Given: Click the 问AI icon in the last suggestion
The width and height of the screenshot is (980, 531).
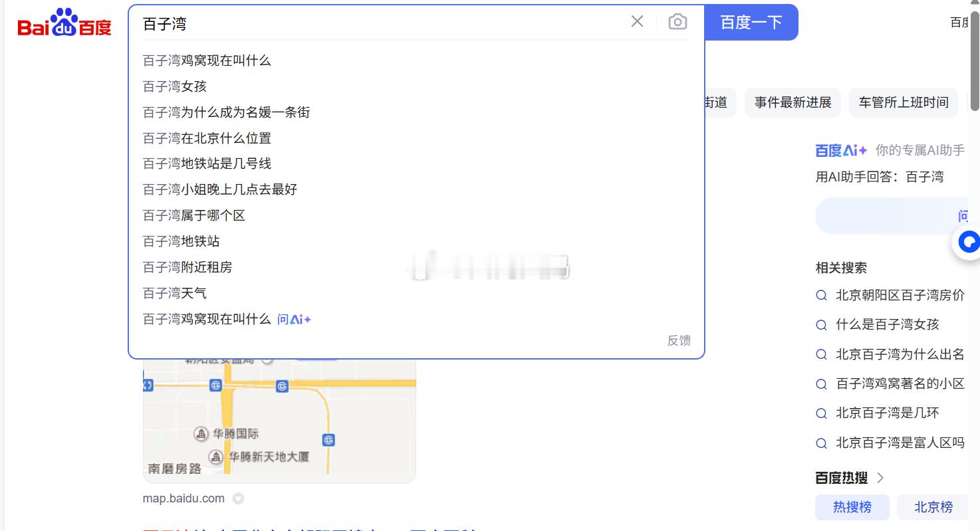Looking at the screenshot, I should 295,319.
